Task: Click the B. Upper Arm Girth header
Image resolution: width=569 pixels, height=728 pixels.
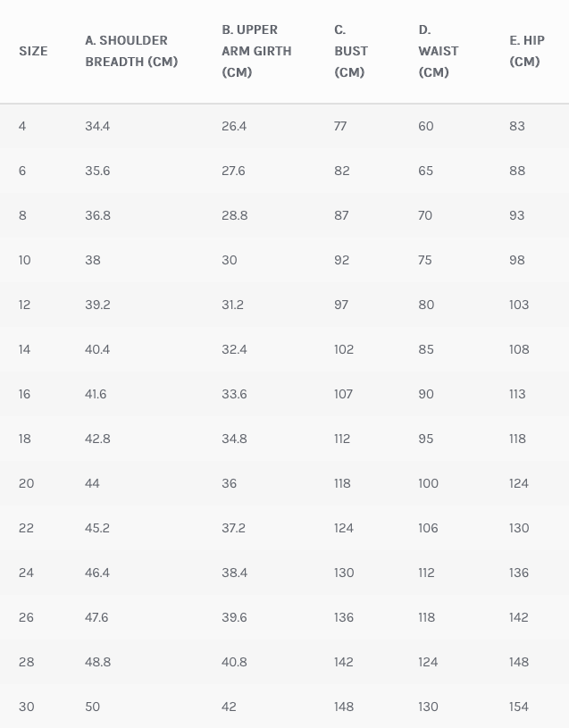Action: pyautogui.click(x=256, y=51)
